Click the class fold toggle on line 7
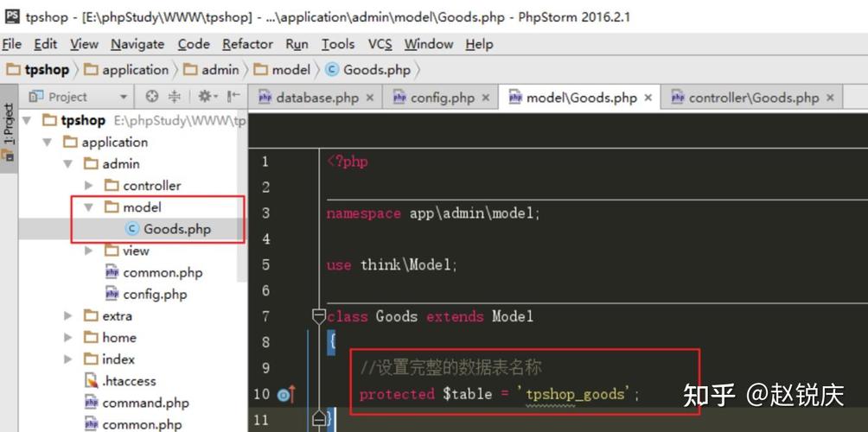The height and width of the screenshot is (432, 868). pos(319,316)
